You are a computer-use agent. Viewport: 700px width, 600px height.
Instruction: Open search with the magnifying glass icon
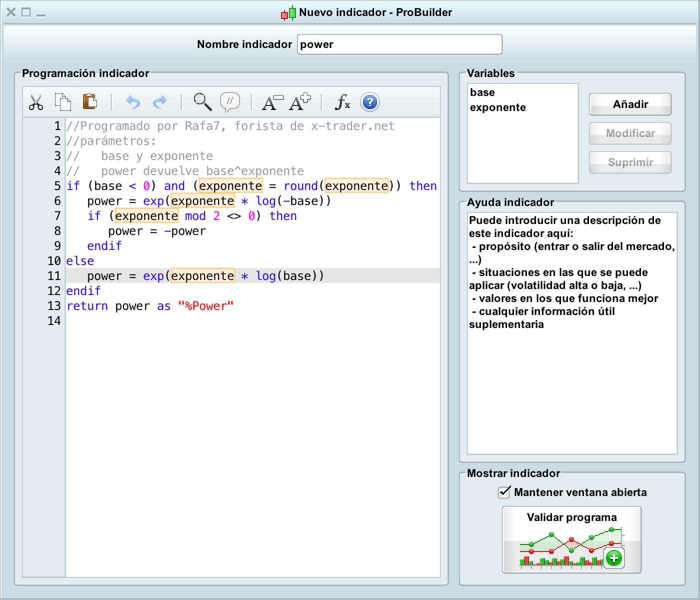[202, 101]
